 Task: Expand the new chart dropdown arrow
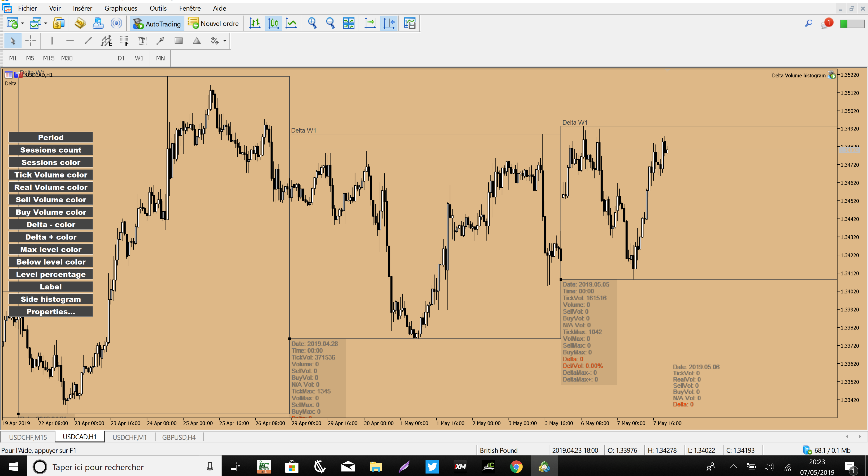23,24
